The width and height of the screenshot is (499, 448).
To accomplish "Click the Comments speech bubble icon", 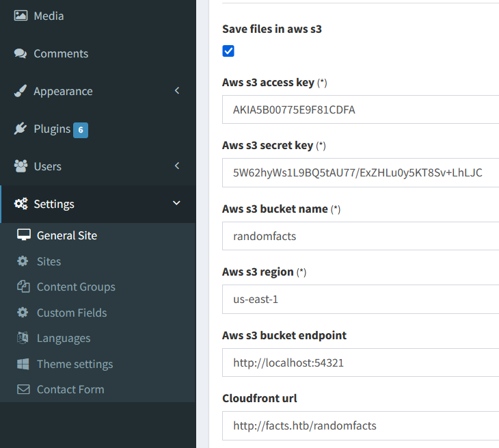I will tap(21, 53).
